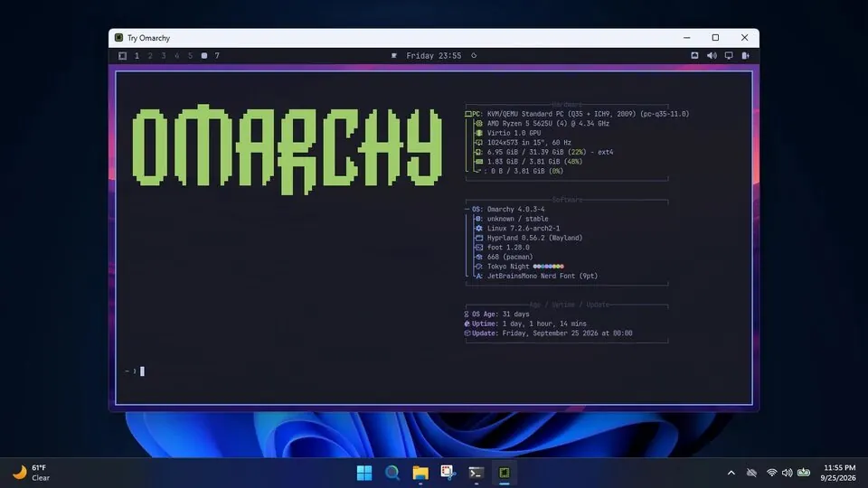Click the OMARCHY ASCII logo

point(287,149)
